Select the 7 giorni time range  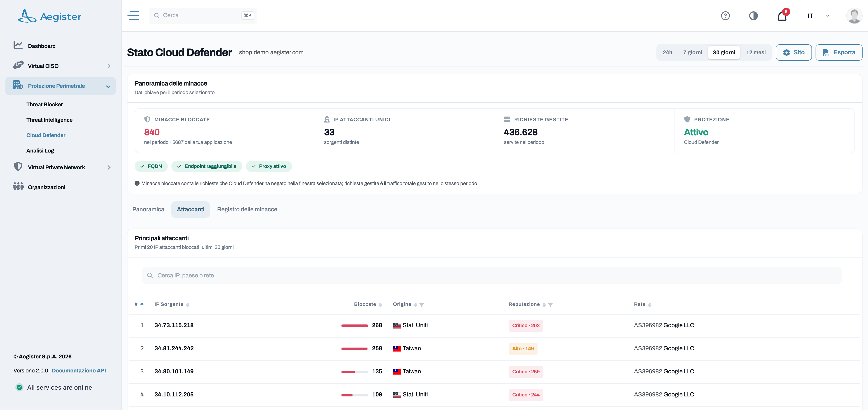[692, 52]
